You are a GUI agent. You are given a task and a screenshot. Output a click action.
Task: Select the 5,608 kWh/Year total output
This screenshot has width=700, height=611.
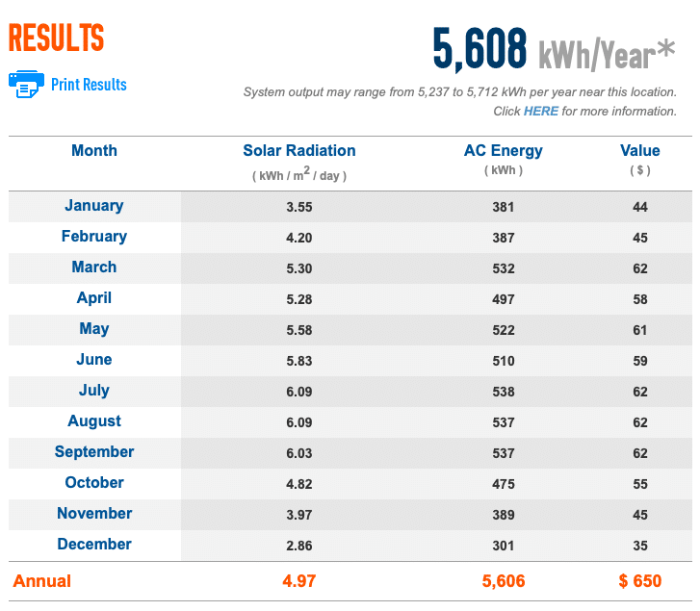click(554, 50)
